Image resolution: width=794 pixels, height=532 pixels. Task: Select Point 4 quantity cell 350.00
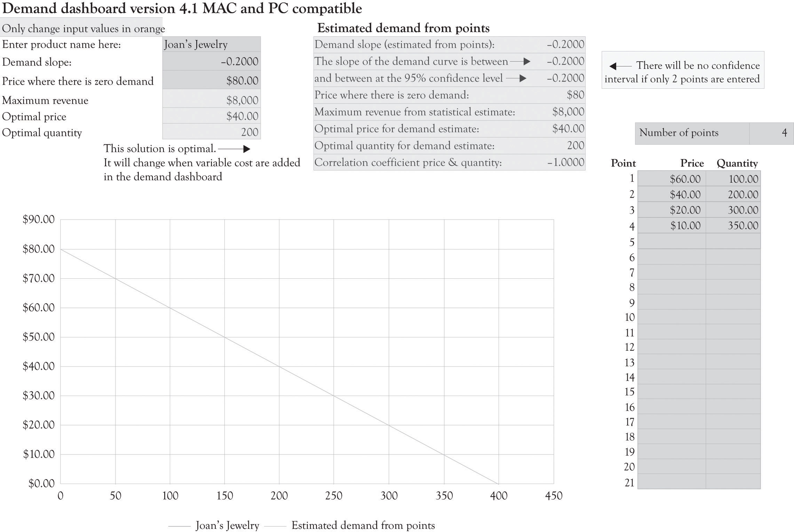[733, 225]
